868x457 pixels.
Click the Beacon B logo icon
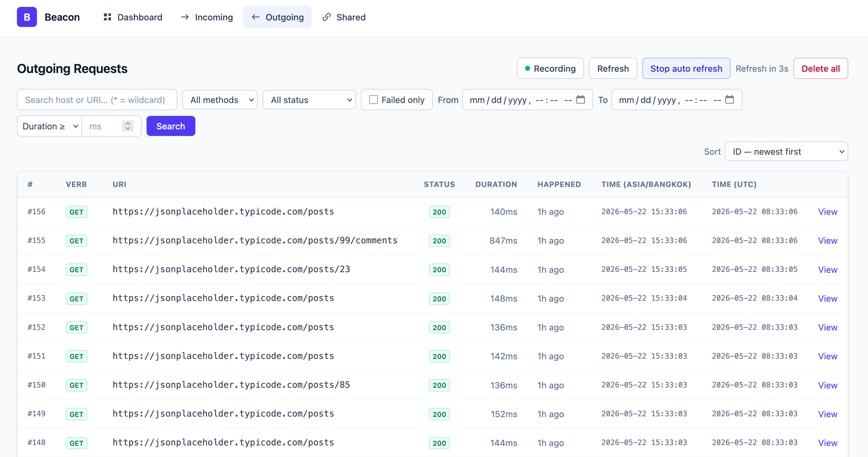(x=27, y=17)
